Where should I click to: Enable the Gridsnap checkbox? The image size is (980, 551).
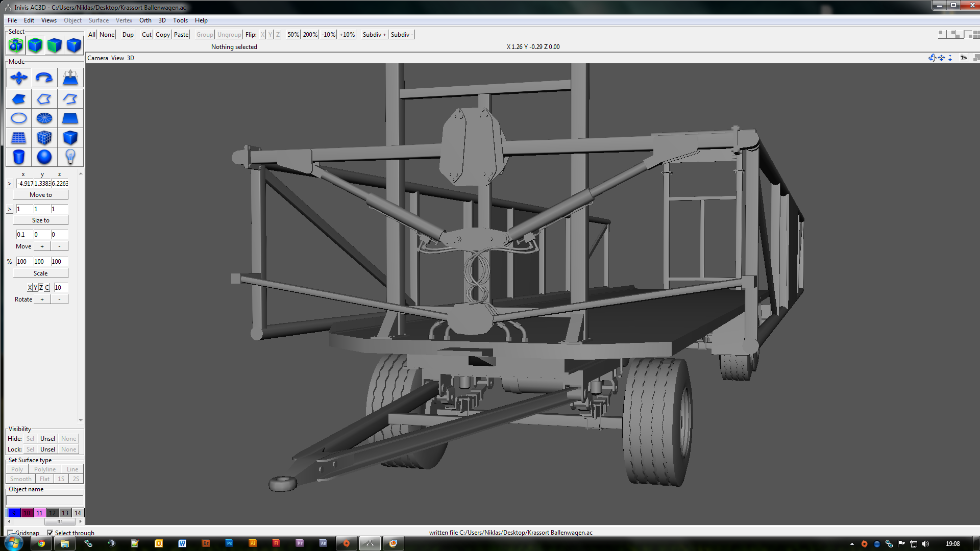pos(10,533)
